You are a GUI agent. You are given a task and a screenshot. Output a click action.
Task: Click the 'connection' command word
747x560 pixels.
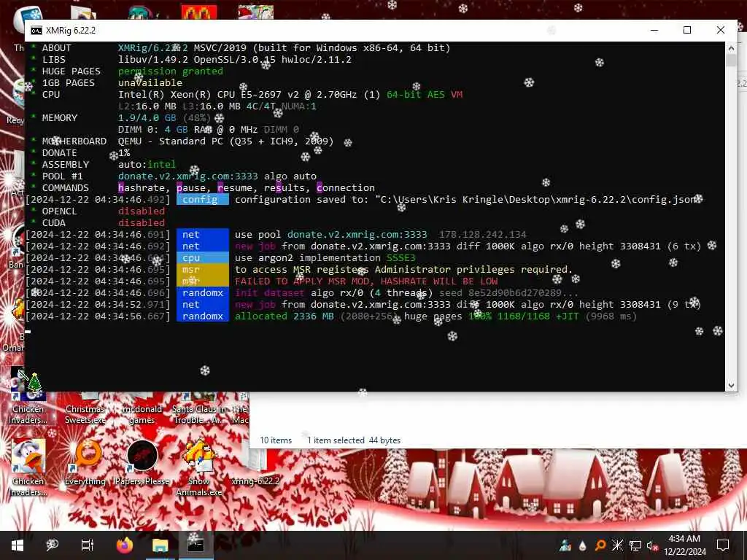coord(345,187)
